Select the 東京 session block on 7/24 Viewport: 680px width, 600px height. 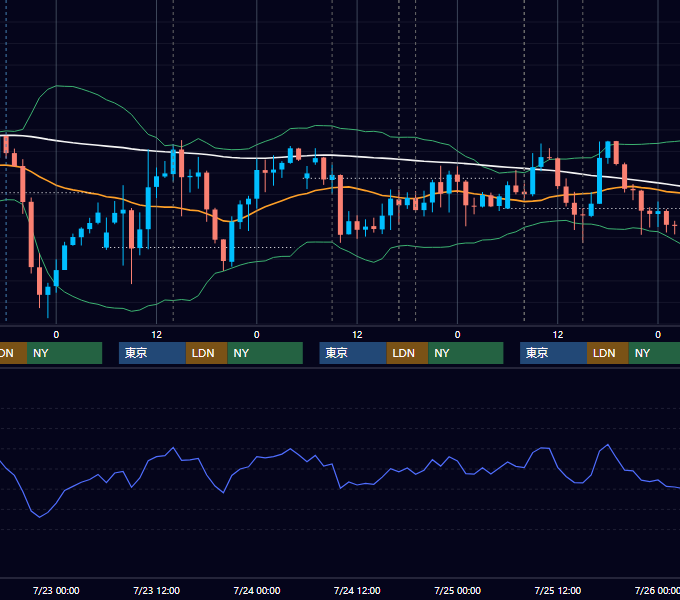tap(353, 353)
